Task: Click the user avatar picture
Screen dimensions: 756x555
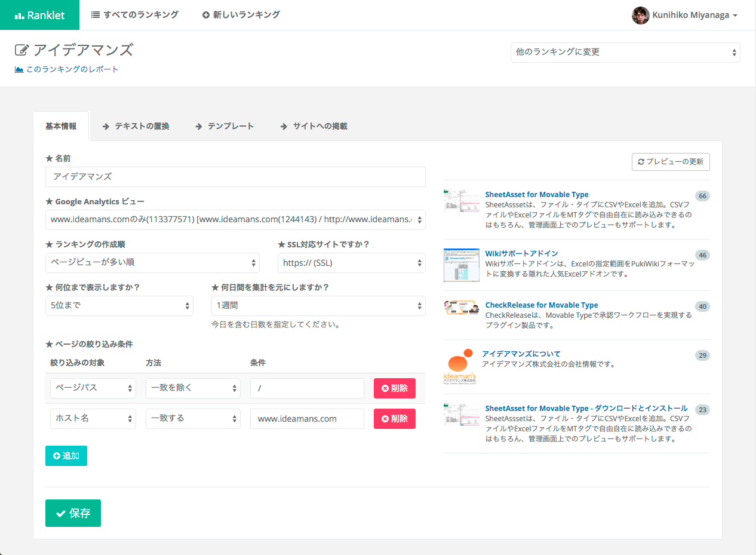Action: (x=640, y=16)
